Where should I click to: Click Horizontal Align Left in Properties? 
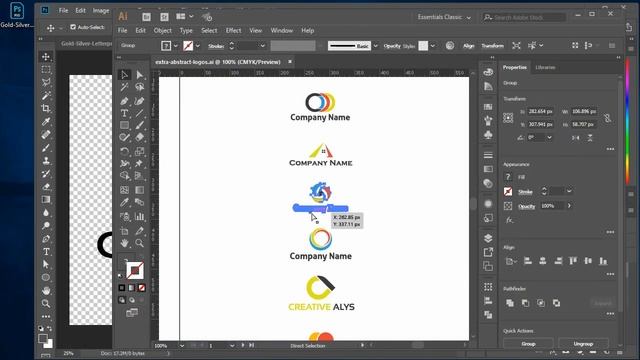click(x=528, y=261)
